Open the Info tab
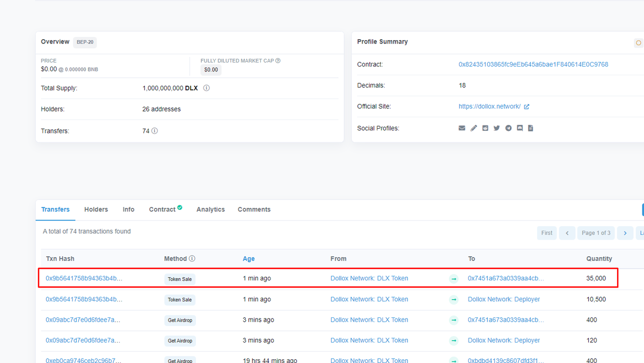The width and height of the screenshot is (644, 363). (128, 210)
